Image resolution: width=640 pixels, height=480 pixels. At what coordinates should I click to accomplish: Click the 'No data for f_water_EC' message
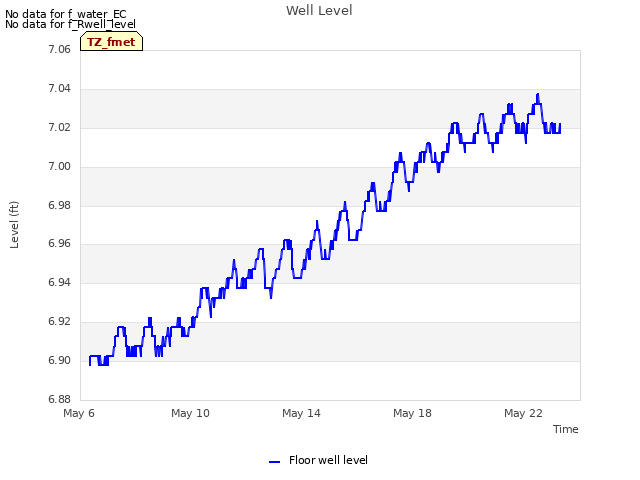[x=66, y=14]
